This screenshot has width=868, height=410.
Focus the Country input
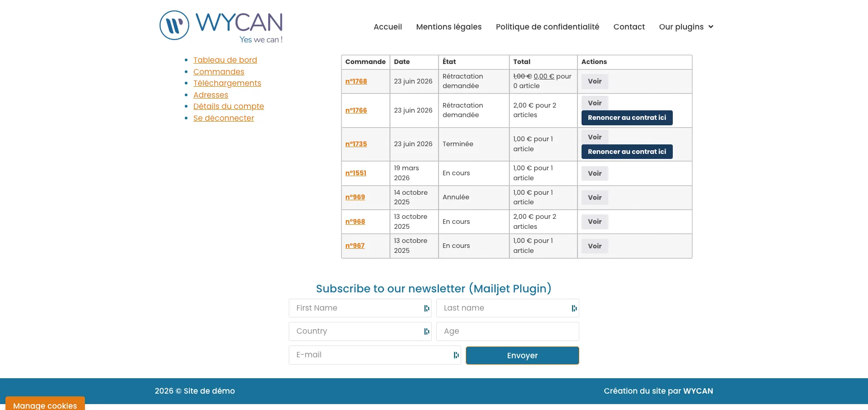360,331
